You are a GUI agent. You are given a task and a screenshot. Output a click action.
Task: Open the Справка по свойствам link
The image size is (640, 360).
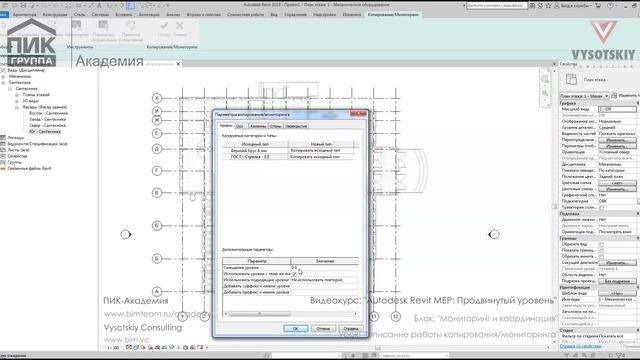click(x=580, y=346)
